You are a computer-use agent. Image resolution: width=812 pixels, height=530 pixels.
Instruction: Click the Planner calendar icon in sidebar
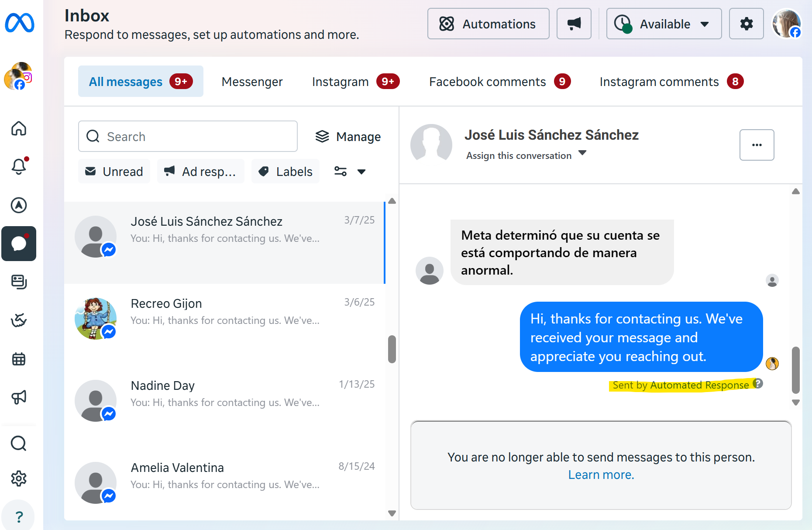[19, 359]
